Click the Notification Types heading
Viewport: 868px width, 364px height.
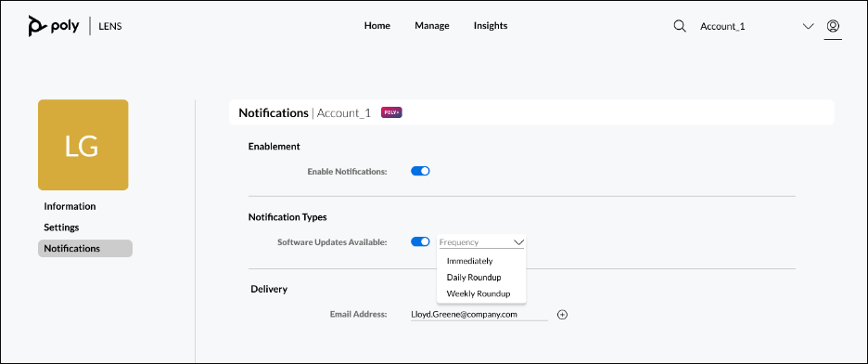[287, 216]
